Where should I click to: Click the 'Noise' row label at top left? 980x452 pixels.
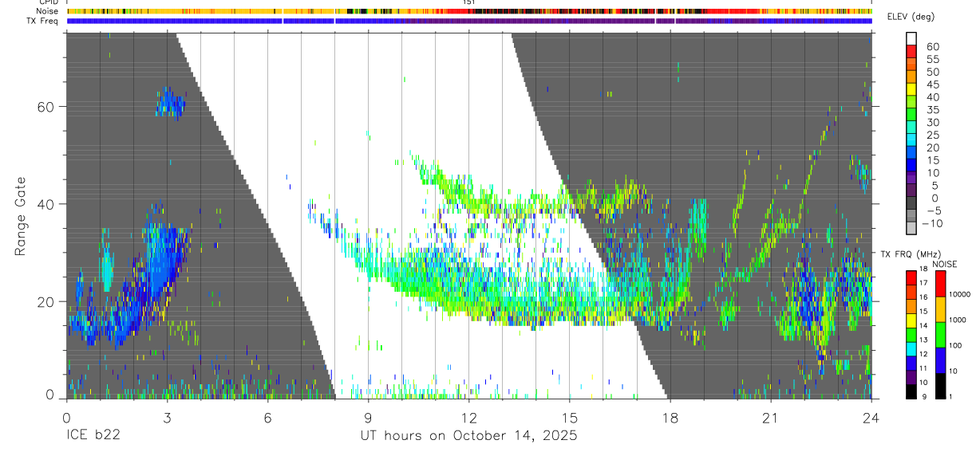[48, 11]
